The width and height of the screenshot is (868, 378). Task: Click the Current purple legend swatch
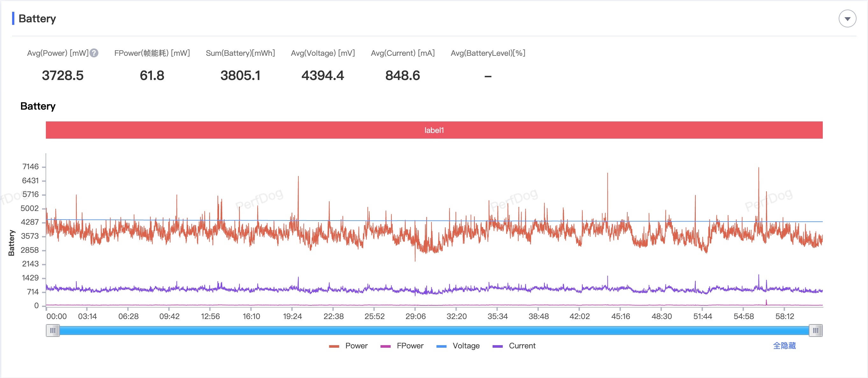497,346
